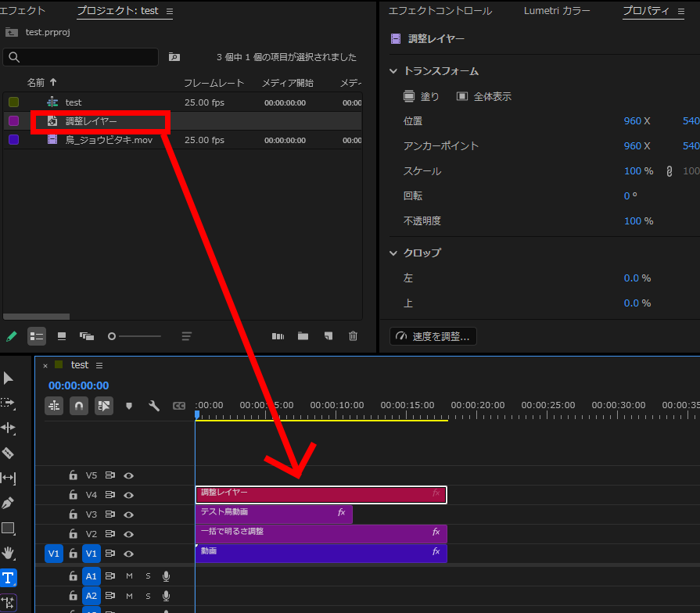
Task: Open timeline display settings wrench
Action: tap(154, 406)
